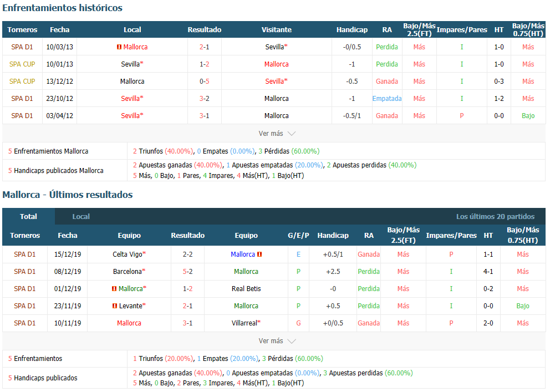Switch to the Total tab
This screenshot has width=550, height=392.
[28, 216]
